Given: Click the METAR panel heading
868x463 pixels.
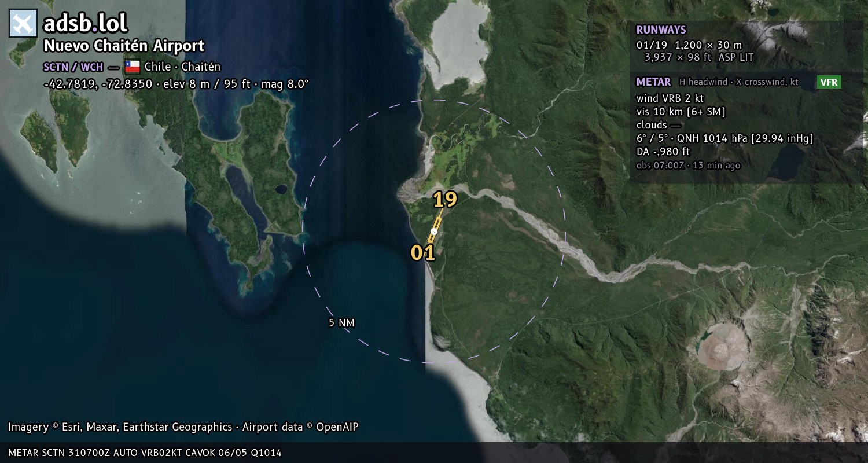Looking at the screenshot, I should pyautogui.click(x=653, y=82).
